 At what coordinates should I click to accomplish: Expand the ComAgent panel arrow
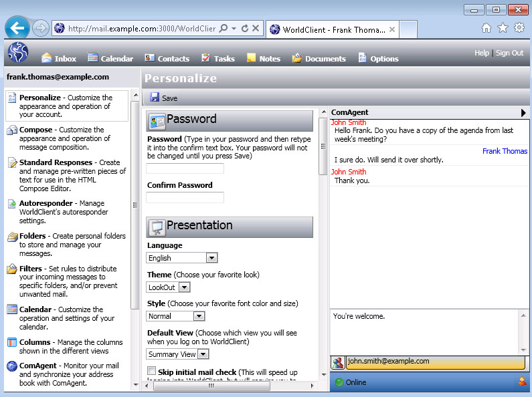523,113
